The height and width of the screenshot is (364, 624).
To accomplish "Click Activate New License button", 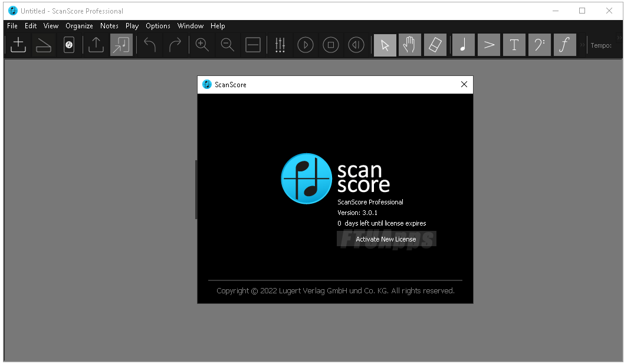I will (x=386, y=239).
